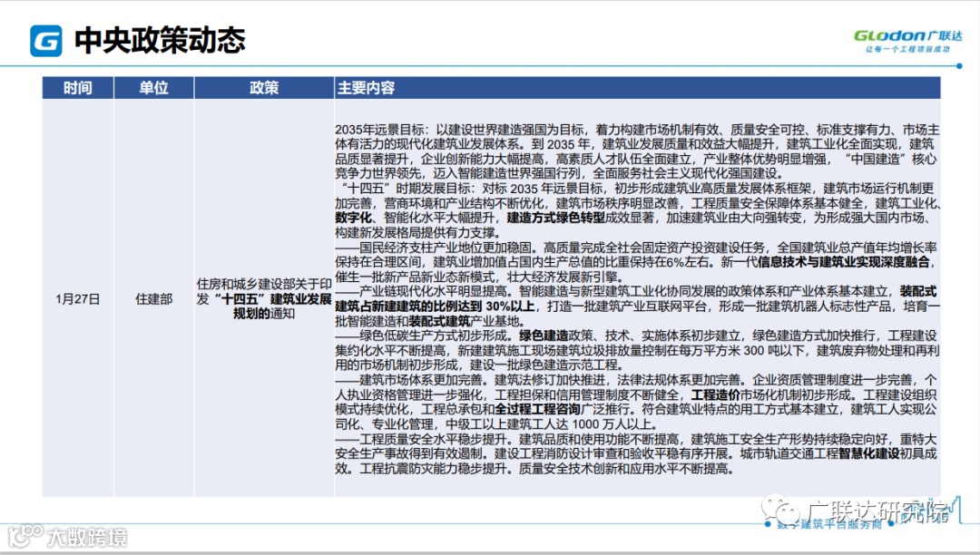Click the 数字建筑平台服务商 footer text
The width and height of the screenshot is (980, 555).
tap(828, 525)
